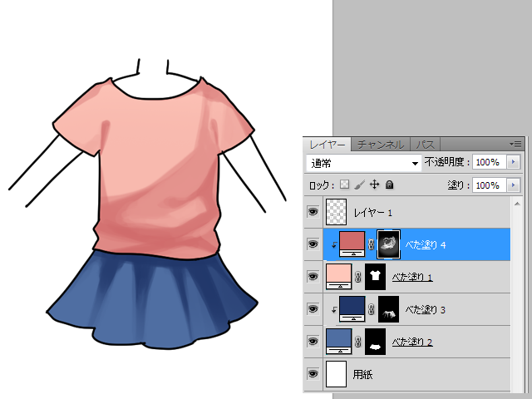Click the chain link icon on べた塗り 2
Viewport: 532px width, 399px height.
coord(358,341)
